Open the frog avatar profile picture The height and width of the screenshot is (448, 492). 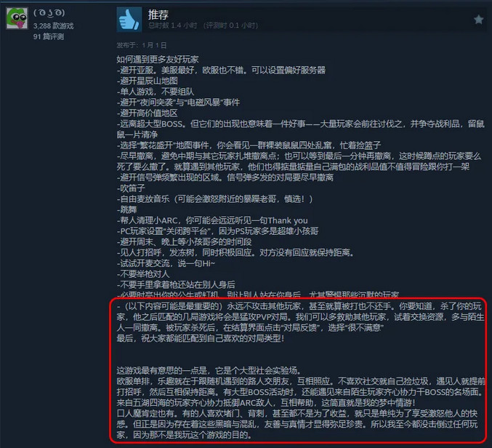click(x=17, y=18)
